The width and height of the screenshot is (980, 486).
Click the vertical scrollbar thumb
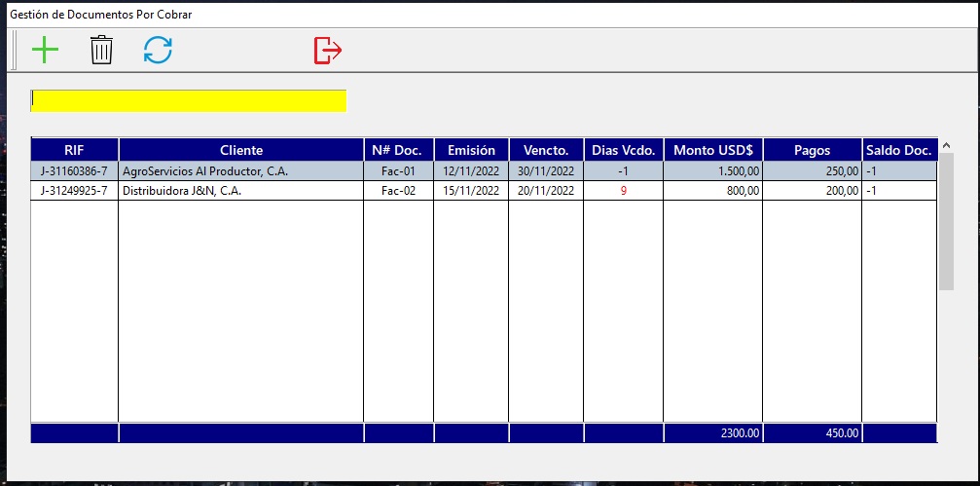[x=946, y=221]
